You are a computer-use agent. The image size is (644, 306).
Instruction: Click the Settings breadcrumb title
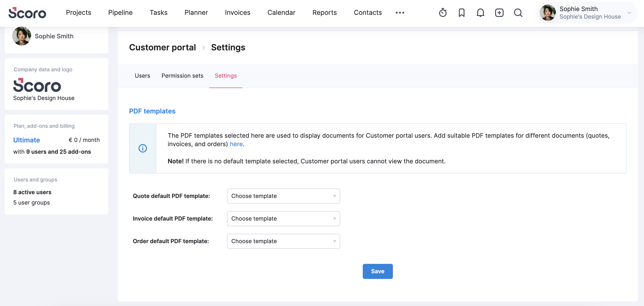point(228,48)
